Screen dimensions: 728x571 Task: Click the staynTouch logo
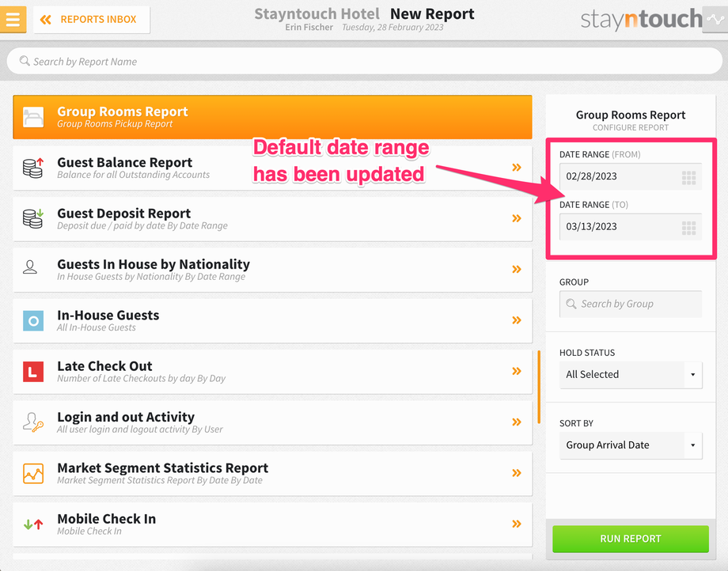(641, 20)
